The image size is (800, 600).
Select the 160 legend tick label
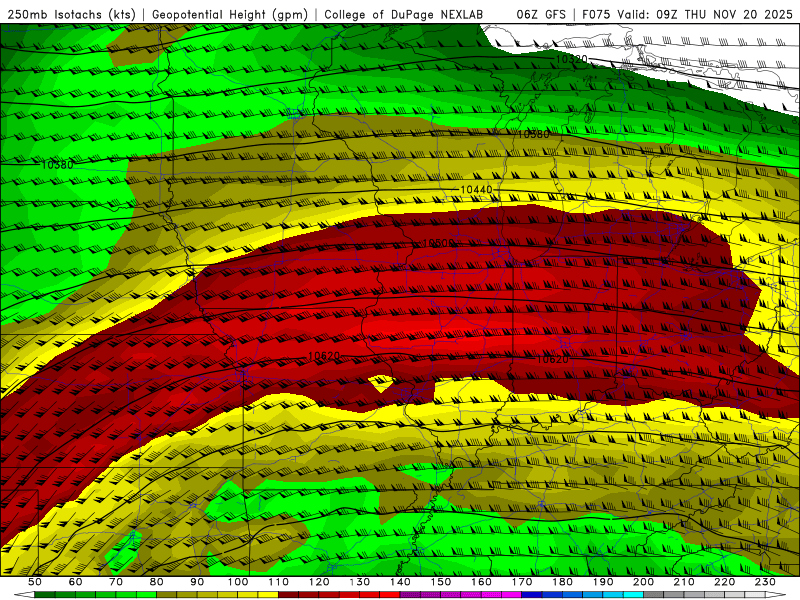(481, 582)
